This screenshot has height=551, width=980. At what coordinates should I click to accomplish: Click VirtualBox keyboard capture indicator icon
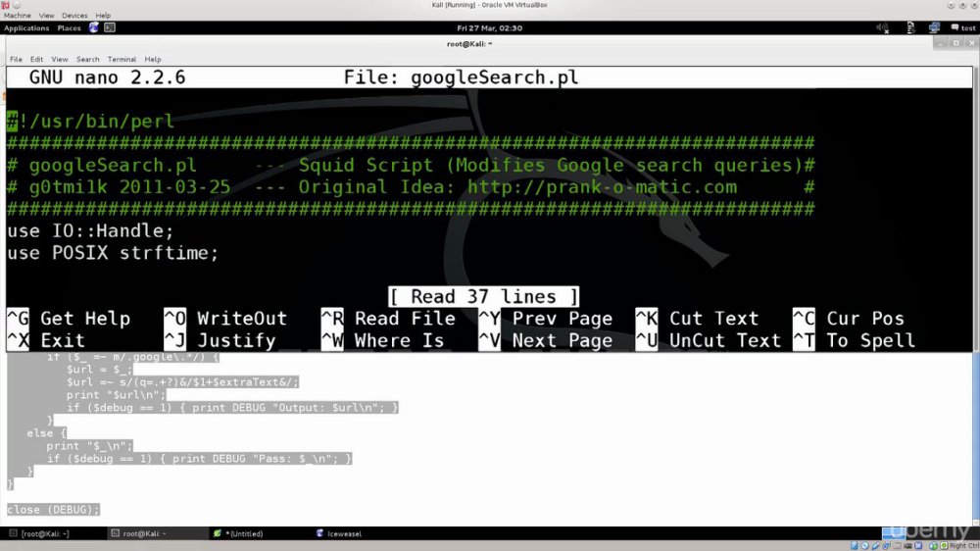(x=944, y=546)
